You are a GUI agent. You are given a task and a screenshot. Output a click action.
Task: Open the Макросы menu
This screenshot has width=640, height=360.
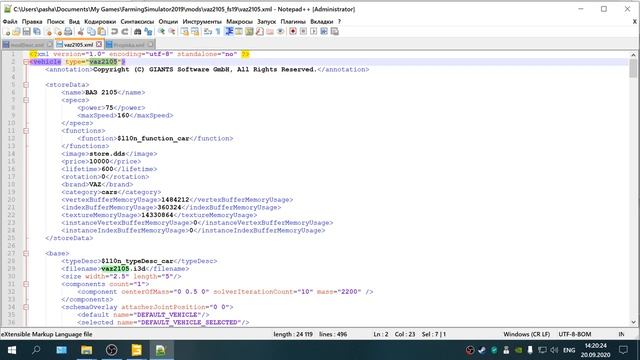[239, 21]
